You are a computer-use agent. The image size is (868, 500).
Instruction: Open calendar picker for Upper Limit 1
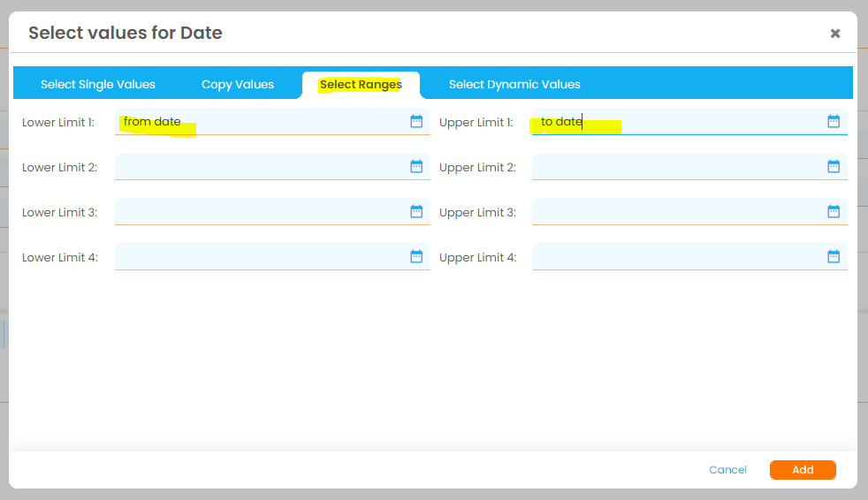click(x=834, y=121)
